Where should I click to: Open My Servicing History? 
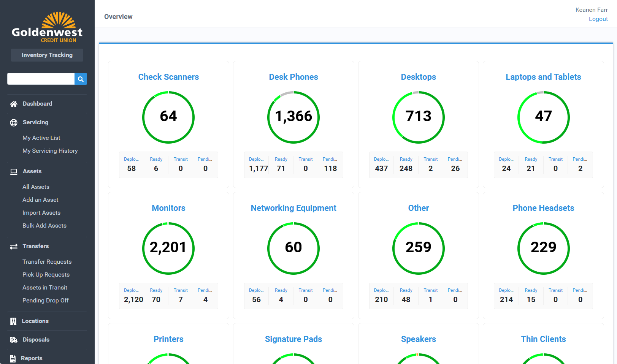point(50,151)
